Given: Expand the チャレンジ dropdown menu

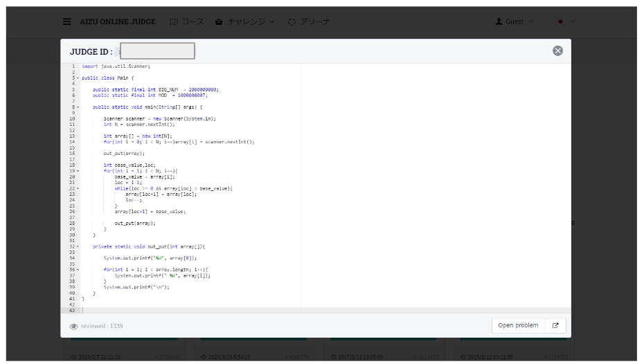Looking at the screenshot, I should (x=244, y=21).
